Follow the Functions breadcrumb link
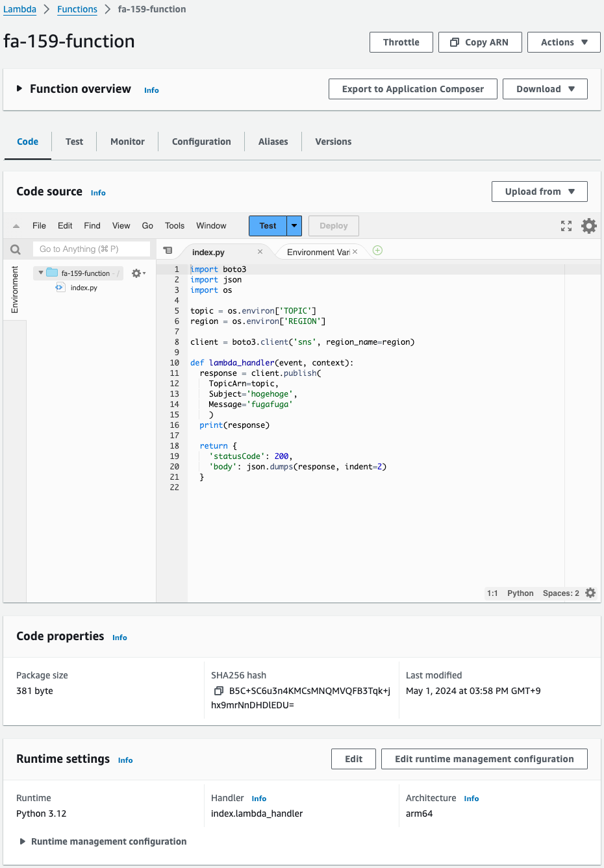The image size is (604, 868). [x=77, y=9]
